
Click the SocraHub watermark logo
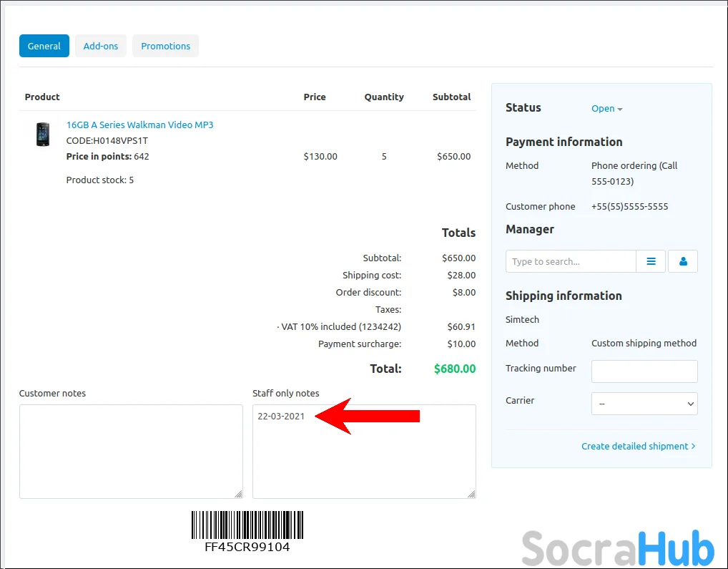618,548
